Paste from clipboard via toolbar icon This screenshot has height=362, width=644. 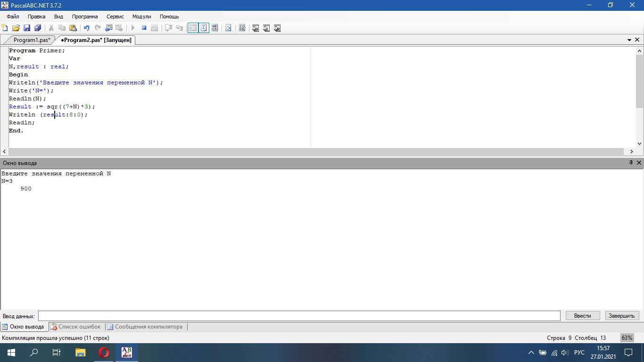pyautogui.click(x=73, y=28)
